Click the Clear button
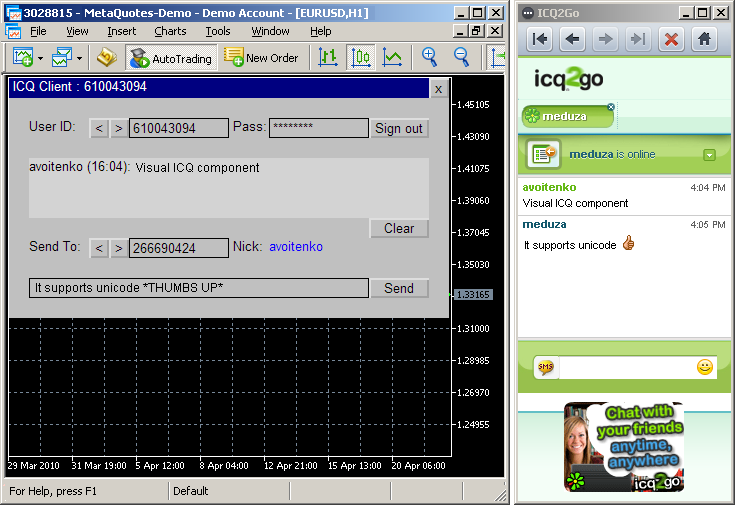 (x=399, y=228)
